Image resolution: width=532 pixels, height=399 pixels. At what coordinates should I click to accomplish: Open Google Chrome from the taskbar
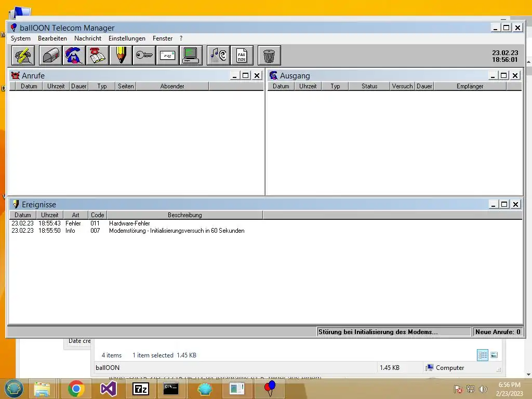76,389
